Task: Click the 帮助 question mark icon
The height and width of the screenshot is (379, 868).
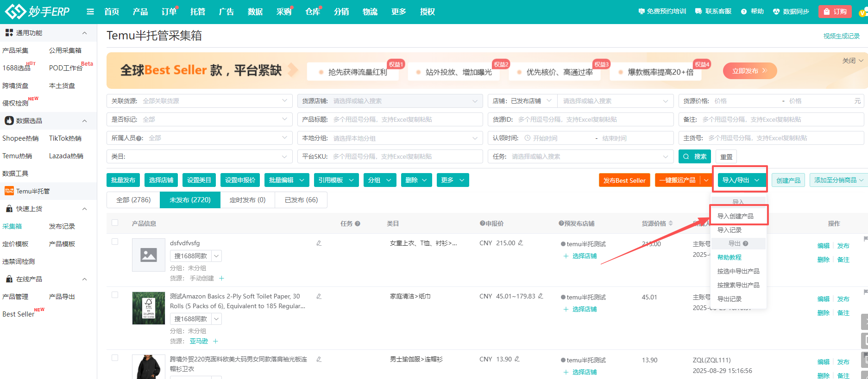Action: point(744,12)
